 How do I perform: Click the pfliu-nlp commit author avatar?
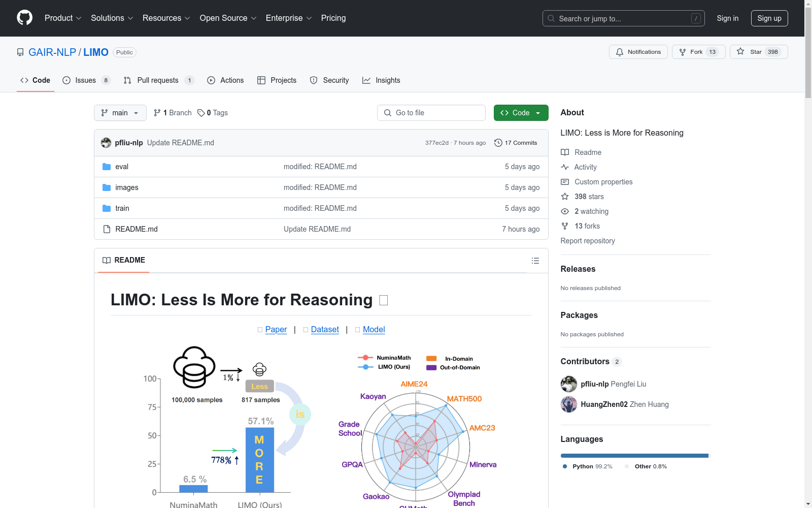pyautogui.click(x=106, y=143)
